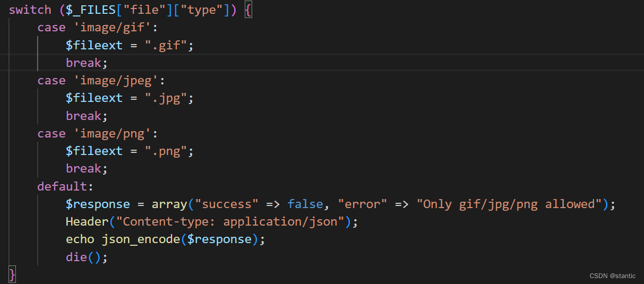The width and height of the screenshot is (644, 284).
Task: Click the ".gif" extension string
Action: pos(166,45)
